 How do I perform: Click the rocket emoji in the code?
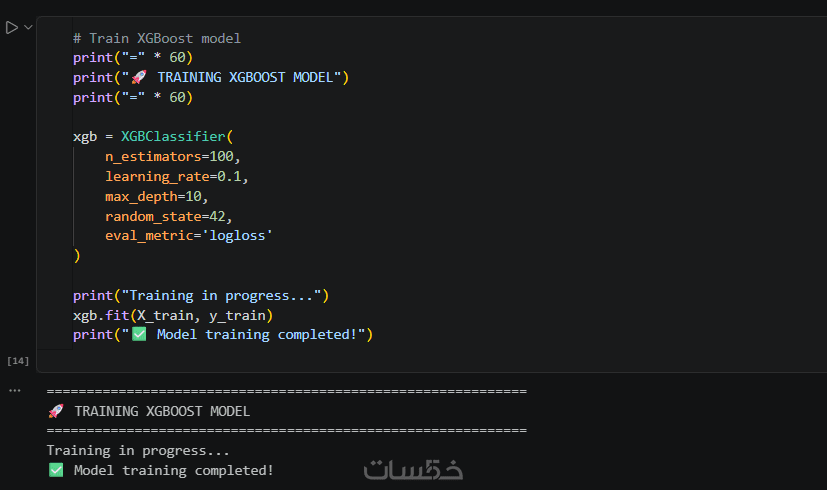[x=139, y=78]
